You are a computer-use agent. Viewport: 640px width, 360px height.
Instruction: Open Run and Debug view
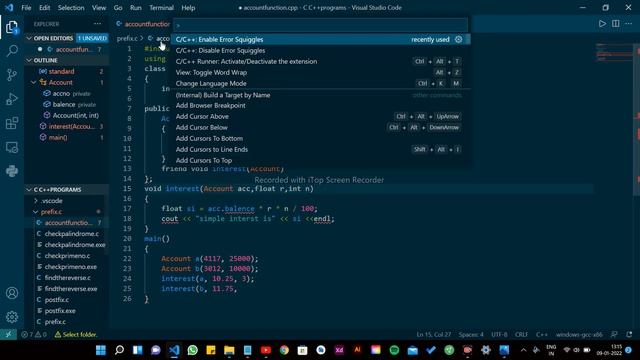[x=12, y=99]
